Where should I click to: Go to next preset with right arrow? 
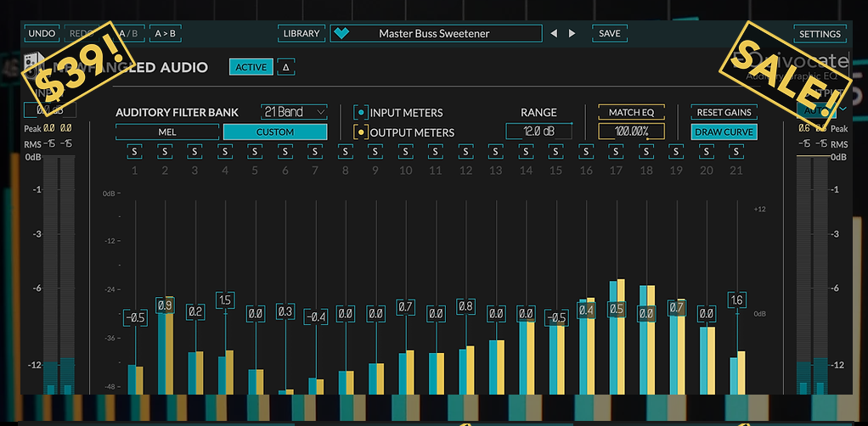(x=572, y=34)
